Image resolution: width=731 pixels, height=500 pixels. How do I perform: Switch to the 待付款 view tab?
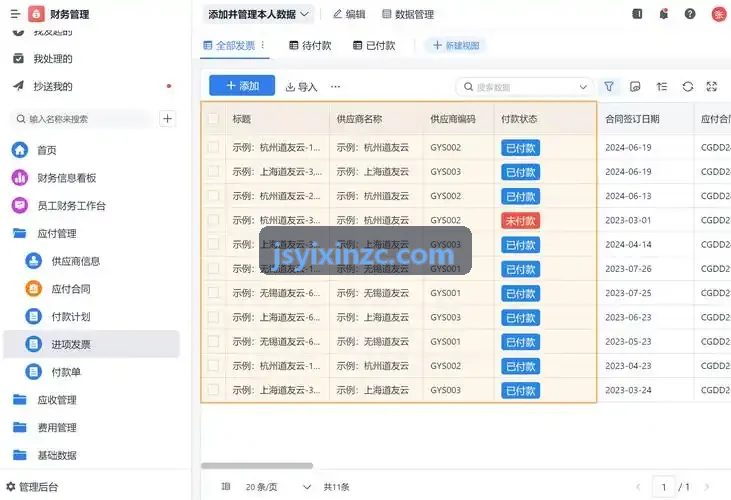click(x=310, y=45)
